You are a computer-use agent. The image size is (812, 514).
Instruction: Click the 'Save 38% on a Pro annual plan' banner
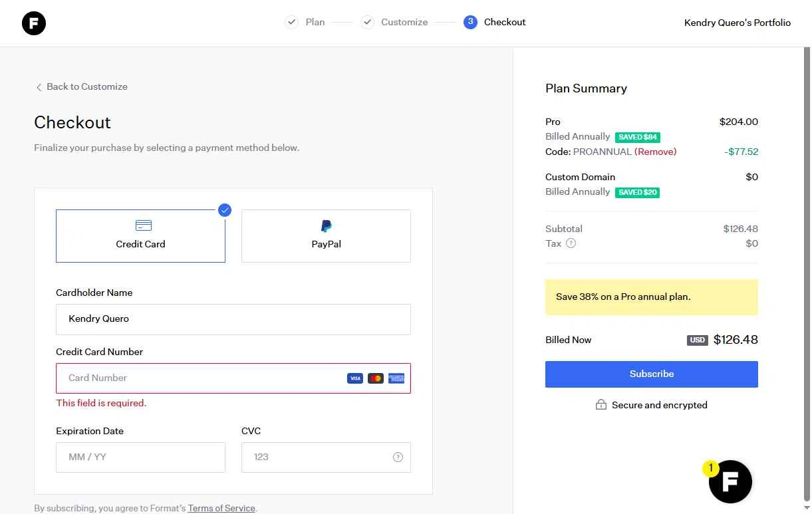pos(652,297)
